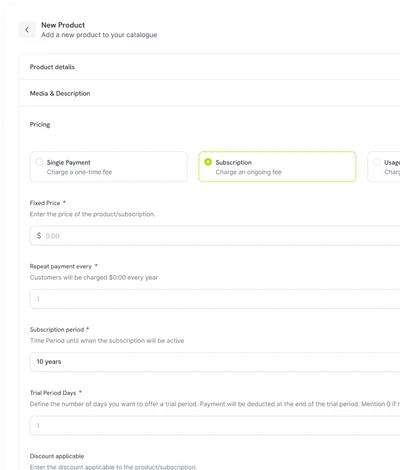Click the New Product page title
Viewport: 400px width, 470px height.
tap(63, 25)
